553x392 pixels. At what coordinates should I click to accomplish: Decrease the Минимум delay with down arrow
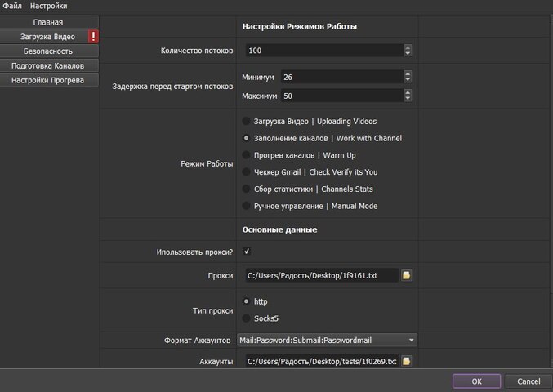pyautogui.click(x=408, y=80)
